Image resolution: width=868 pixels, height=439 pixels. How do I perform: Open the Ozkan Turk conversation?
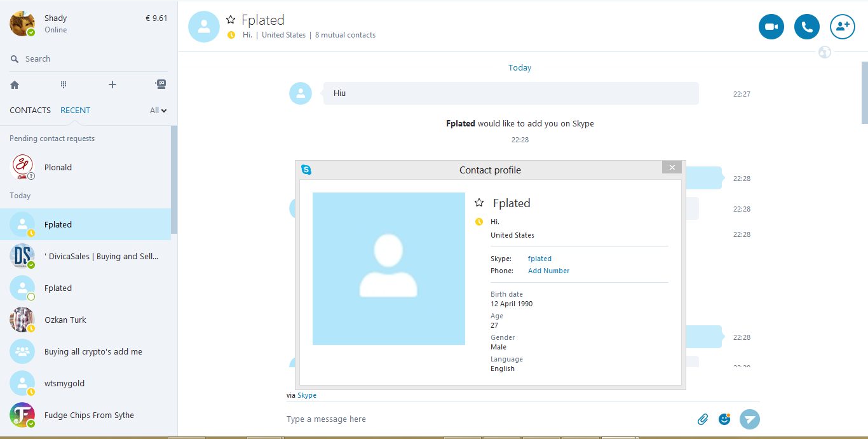[85, 320]
